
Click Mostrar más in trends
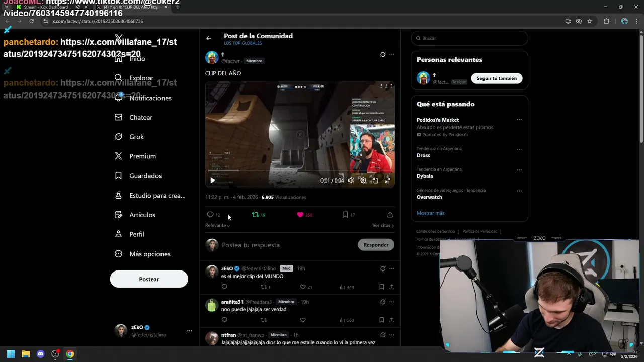430,213
